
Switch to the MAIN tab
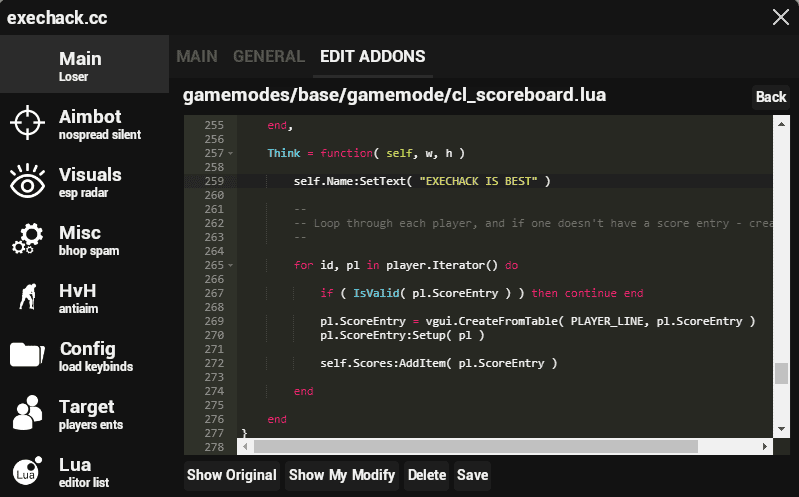coord(197,57)
